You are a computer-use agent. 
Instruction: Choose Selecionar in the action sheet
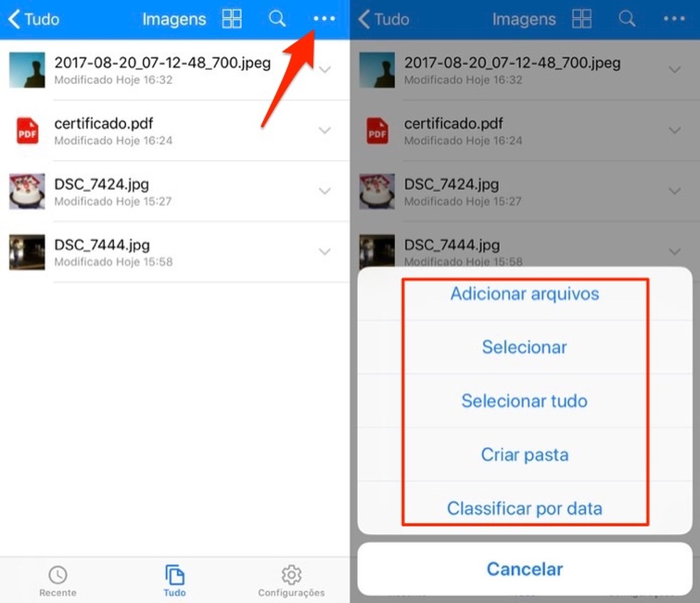[524, 347]
